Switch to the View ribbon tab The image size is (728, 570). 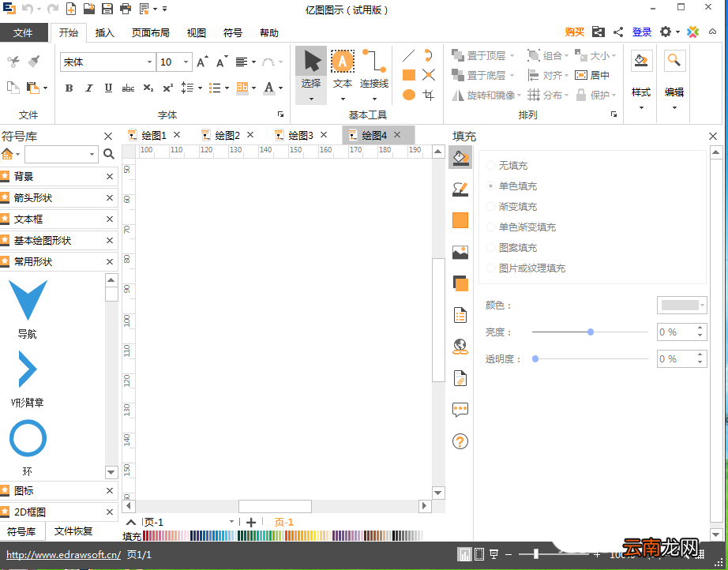pyautogui.click(x=196, y=32)
